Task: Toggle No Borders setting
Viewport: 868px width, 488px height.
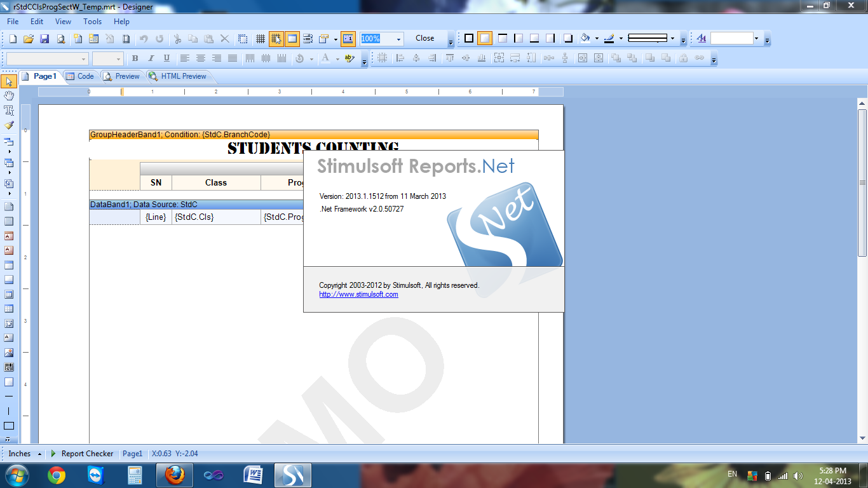Action: (x=485, y=39)
